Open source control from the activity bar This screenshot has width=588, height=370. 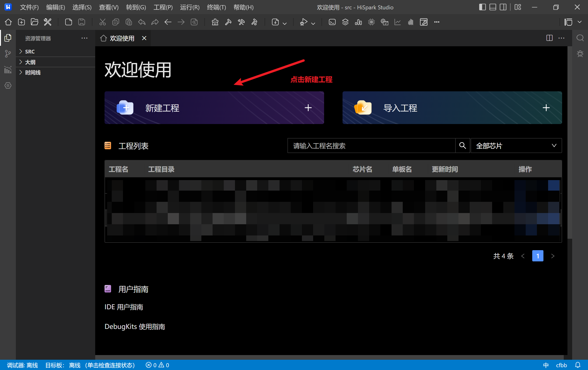pyautogui.click(x=8, y=53)
